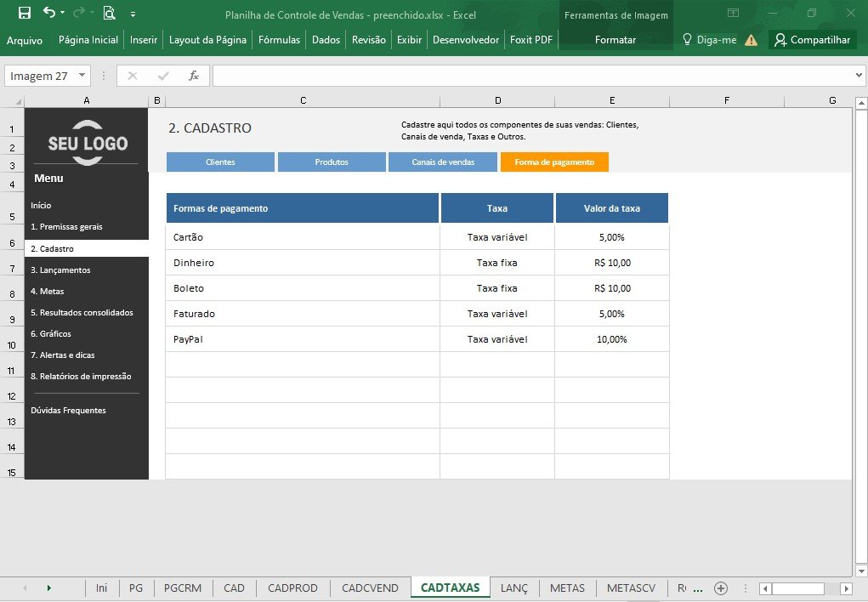Click the yellow warning triangle icon
This screenshot has width=868, height=602.
pos(752,40)
